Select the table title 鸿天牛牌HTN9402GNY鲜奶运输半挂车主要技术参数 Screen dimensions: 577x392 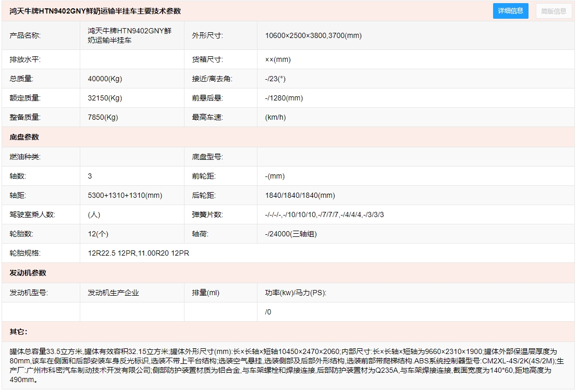[95, 11]
